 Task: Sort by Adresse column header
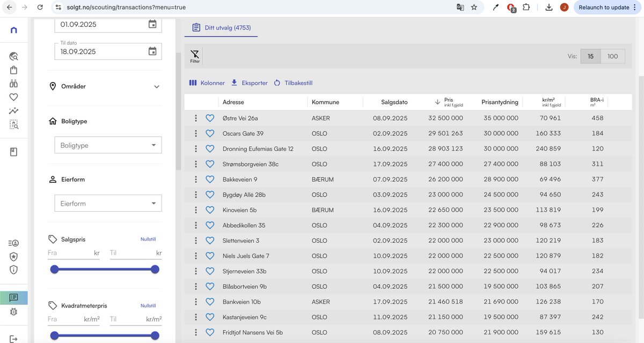pyautogui.click(x=233, y=102)
